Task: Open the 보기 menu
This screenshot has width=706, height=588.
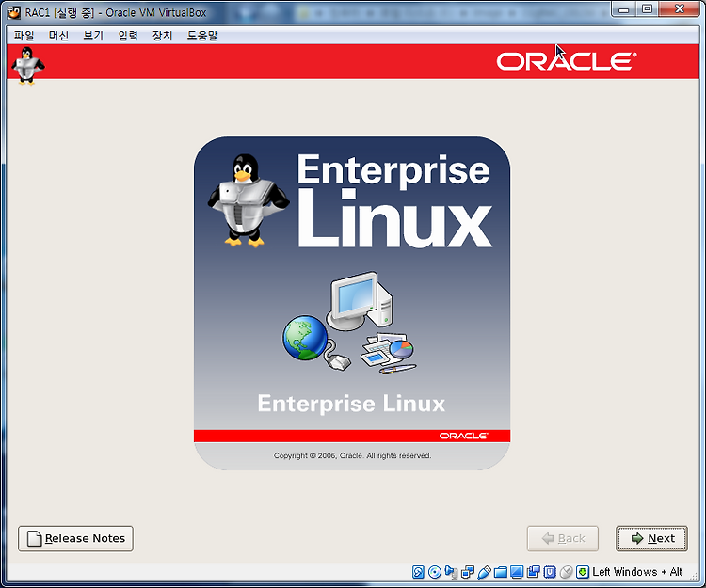Action: (x=93, y=36)
